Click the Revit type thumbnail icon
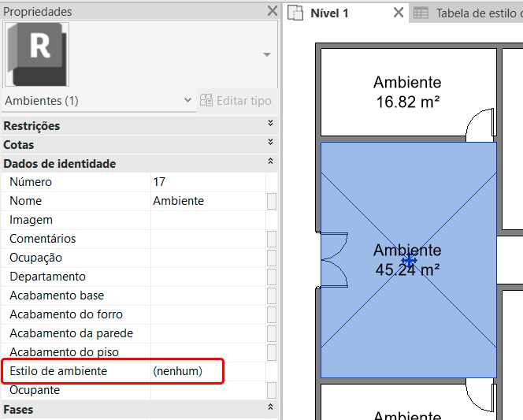 coord(37,54)
